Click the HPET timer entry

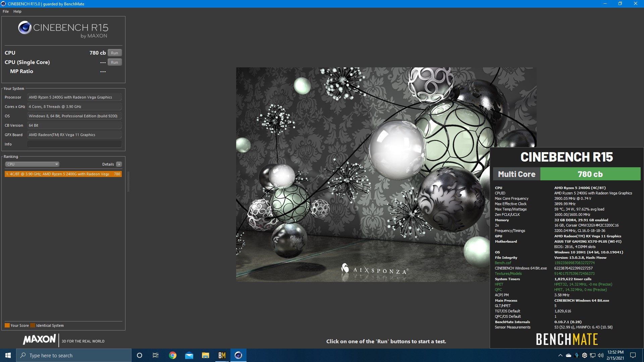pos(499,284)
